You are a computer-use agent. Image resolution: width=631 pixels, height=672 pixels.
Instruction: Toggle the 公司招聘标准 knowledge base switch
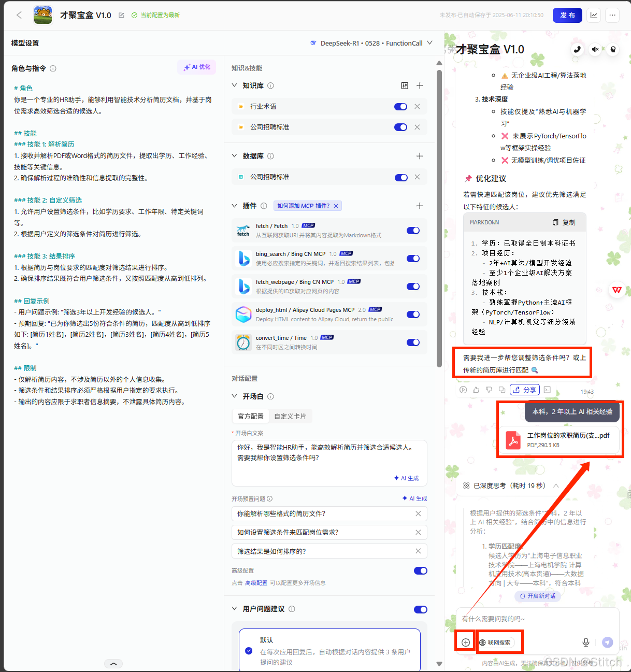[x=401, y=127]
